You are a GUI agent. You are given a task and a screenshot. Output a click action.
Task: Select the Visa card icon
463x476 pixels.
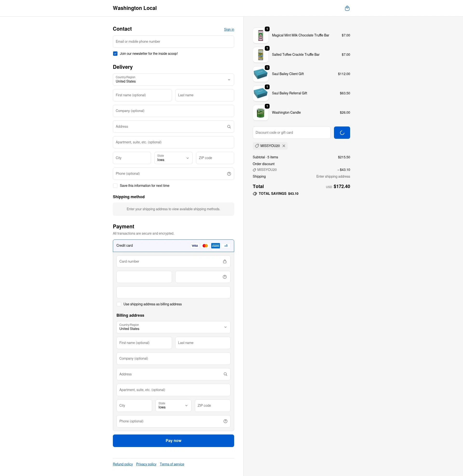coord(195,245)
